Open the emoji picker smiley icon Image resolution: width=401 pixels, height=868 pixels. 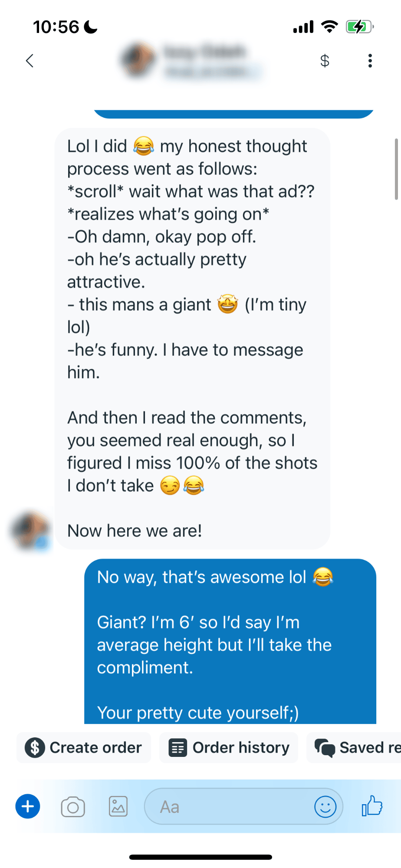click(x=325, y=807)
